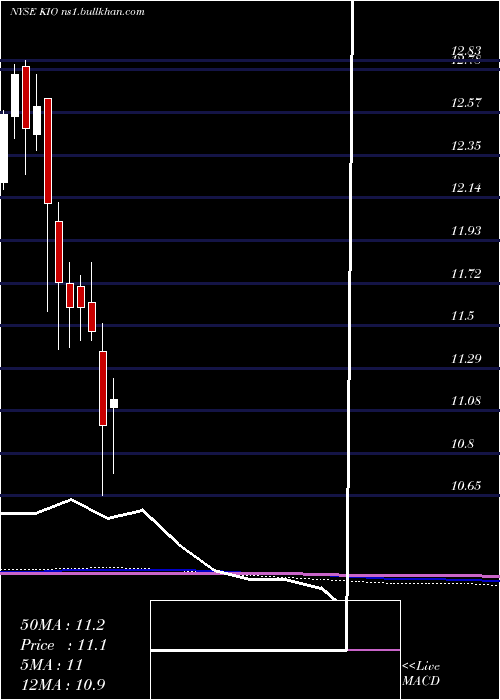The image size is (500, 700).
Task: Click the 12.83 price axis label
Action: click(466, 50)
